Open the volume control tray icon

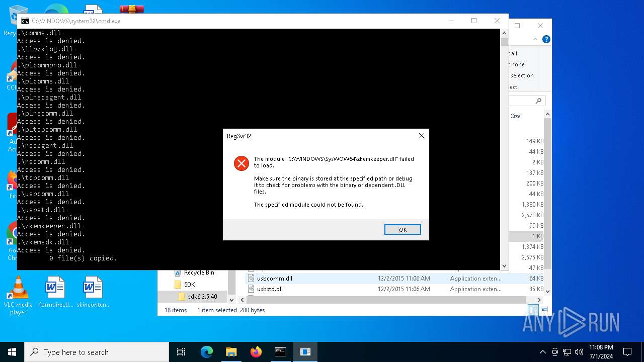[x=579, y=352]
